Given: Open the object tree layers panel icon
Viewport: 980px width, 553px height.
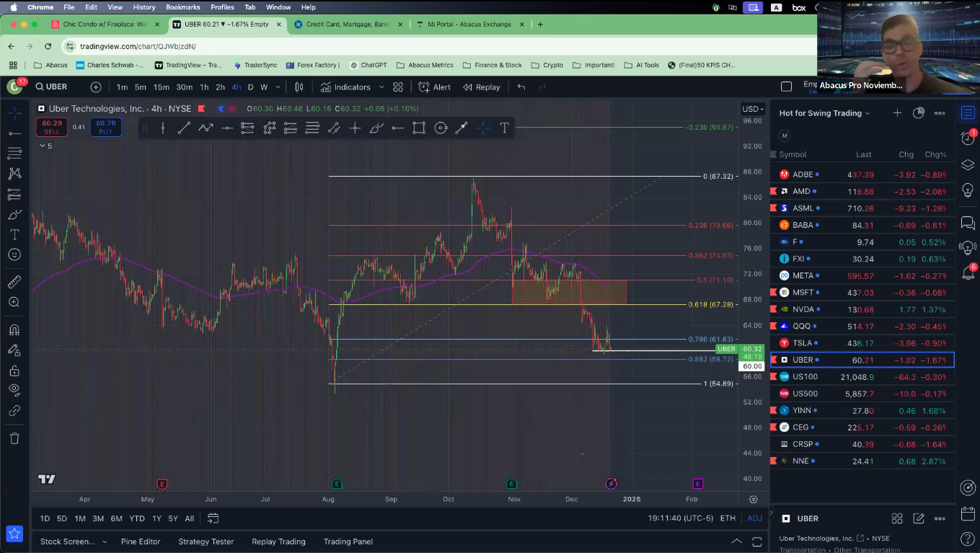Looking at the screenshot, I should [968, 165].
